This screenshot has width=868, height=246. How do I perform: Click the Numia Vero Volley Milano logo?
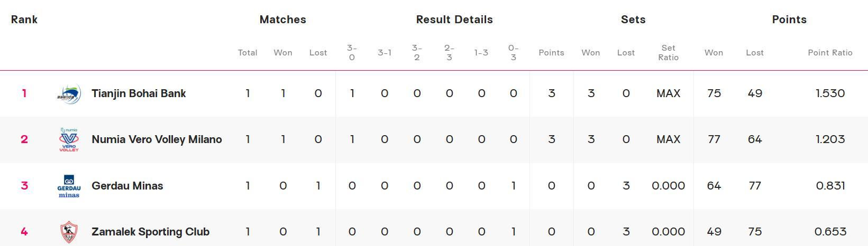pos(69,140)
